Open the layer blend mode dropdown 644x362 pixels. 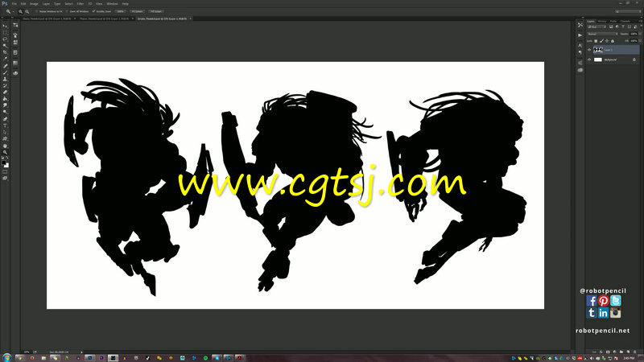pos(603,34)
